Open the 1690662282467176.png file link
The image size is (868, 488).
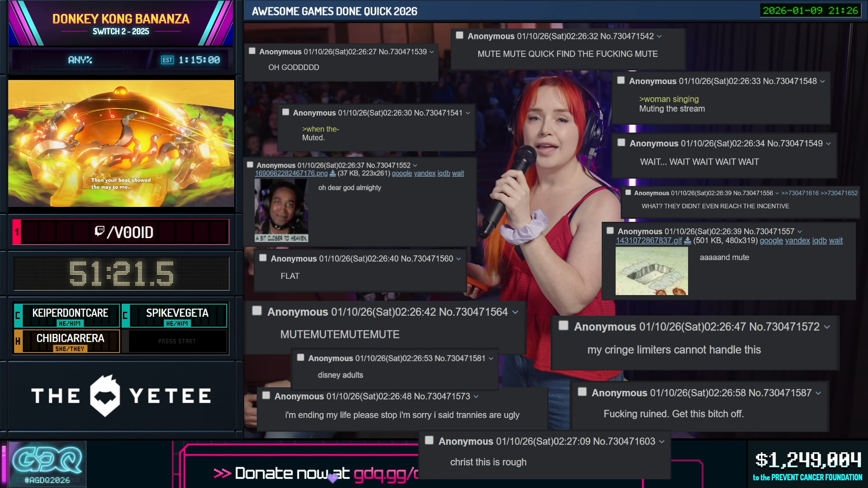pos(291,174)
